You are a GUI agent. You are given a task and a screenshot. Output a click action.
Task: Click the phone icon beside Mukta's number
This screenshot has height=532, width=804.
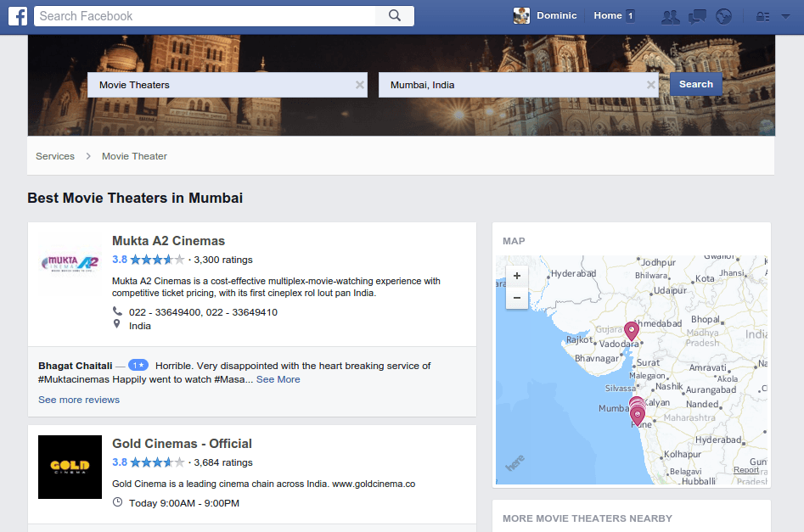[116, 311]
